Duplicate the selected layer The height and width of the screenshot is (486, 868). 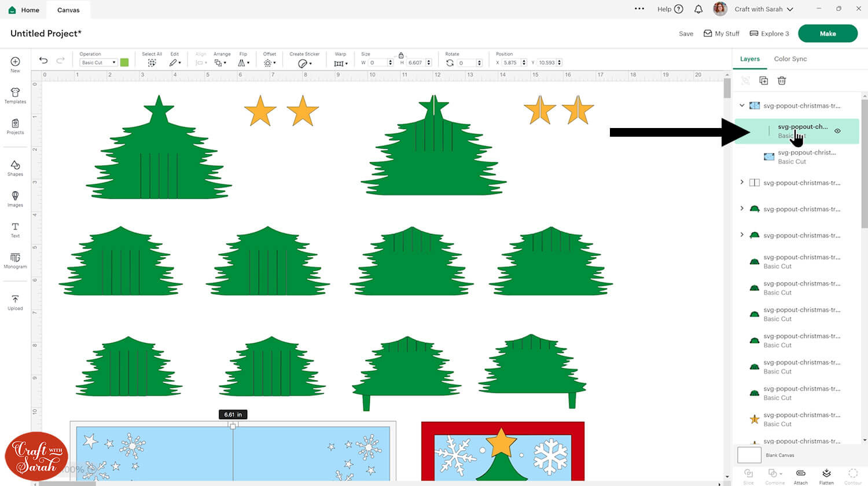point(764,81)
